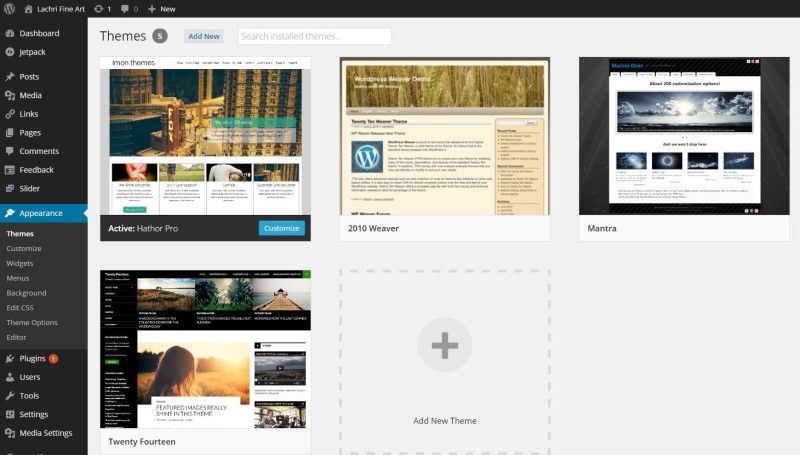Image resolution: width=800 pixels, height=455 pixels.
Task: Open Pages in the admin sidebar
Action: tap(30, 133)
